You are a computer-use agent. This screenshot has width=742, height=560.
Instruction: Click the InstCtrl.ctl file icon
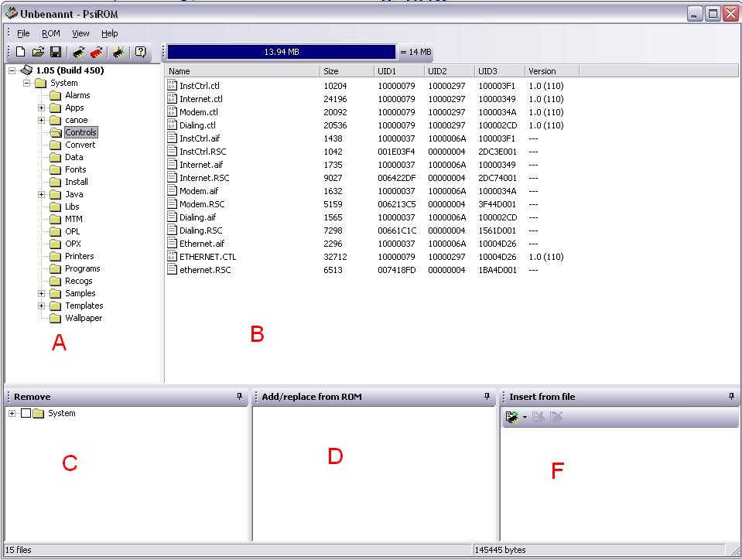[173, 85]
